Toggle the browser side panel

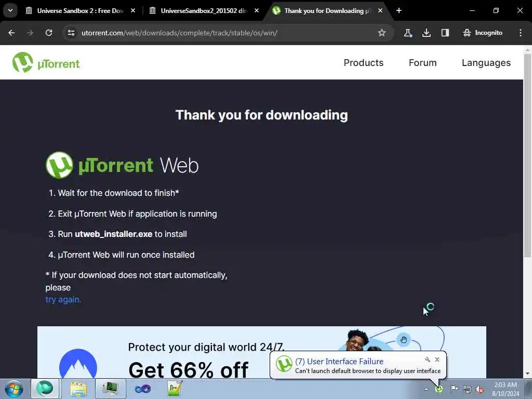(445, 33)
